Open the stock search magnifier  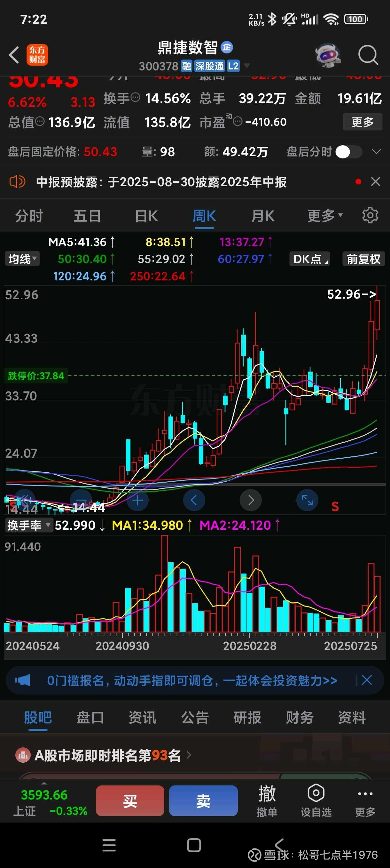[x=368, y=55]
